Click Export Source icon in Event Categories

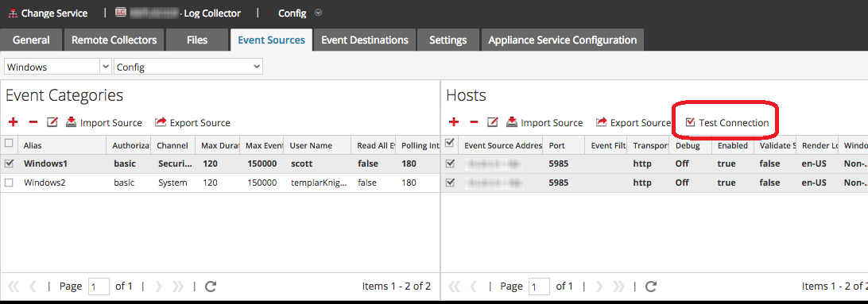161,122
